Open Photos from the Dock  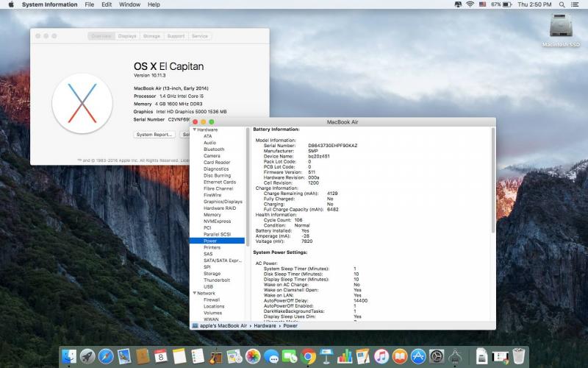253,356
